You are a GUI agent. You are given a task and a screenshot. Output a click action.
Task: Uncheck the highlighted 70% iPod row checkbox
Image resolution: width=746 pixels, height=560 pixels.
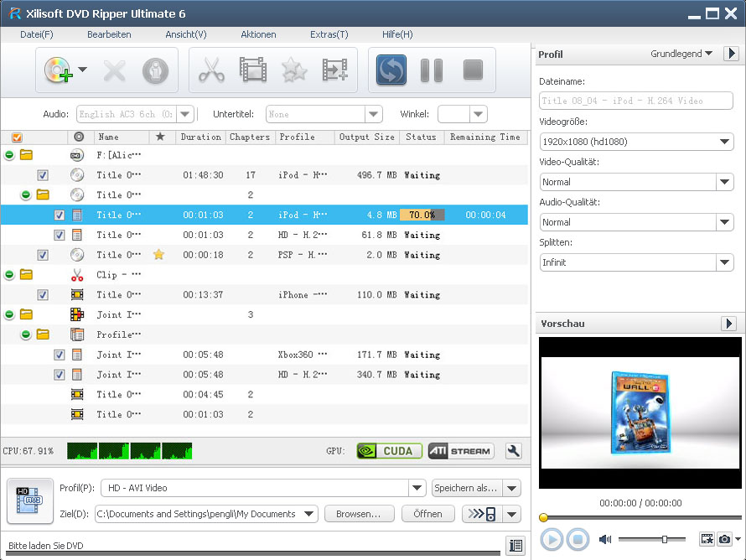[x=59, y=215]
